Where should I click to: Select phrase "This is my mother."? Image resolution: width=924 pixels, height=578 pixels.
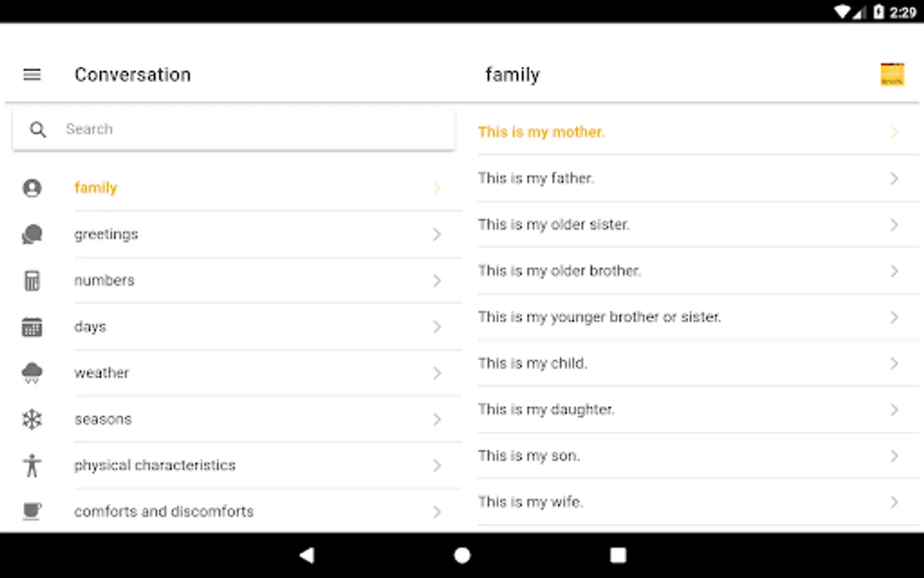click(542, 132)
